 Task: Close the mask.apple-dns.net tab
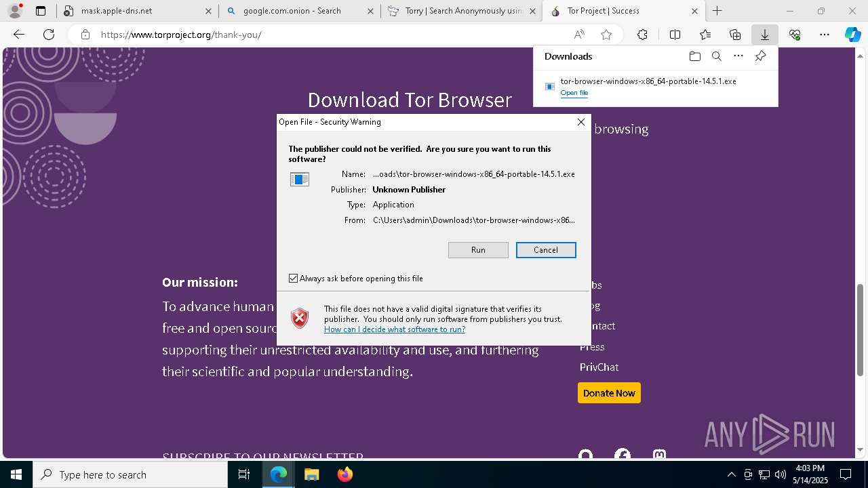208,11
